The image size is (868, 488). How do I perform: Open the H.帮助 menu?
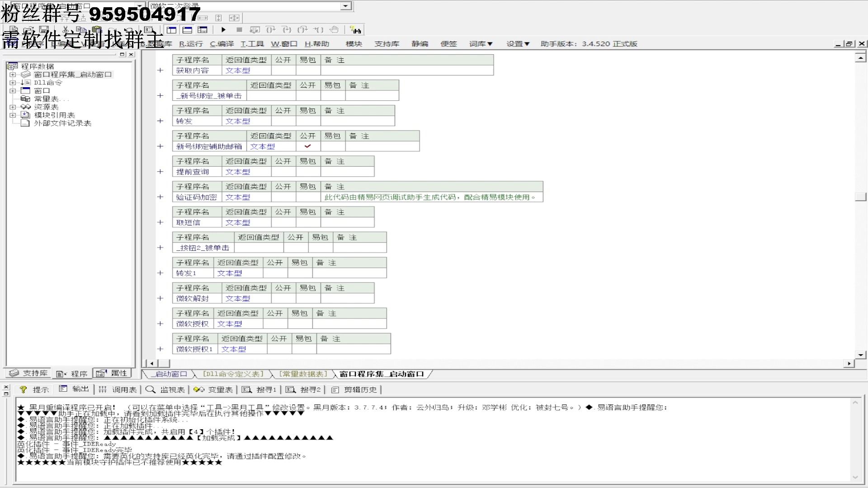[x=317, y=44]
